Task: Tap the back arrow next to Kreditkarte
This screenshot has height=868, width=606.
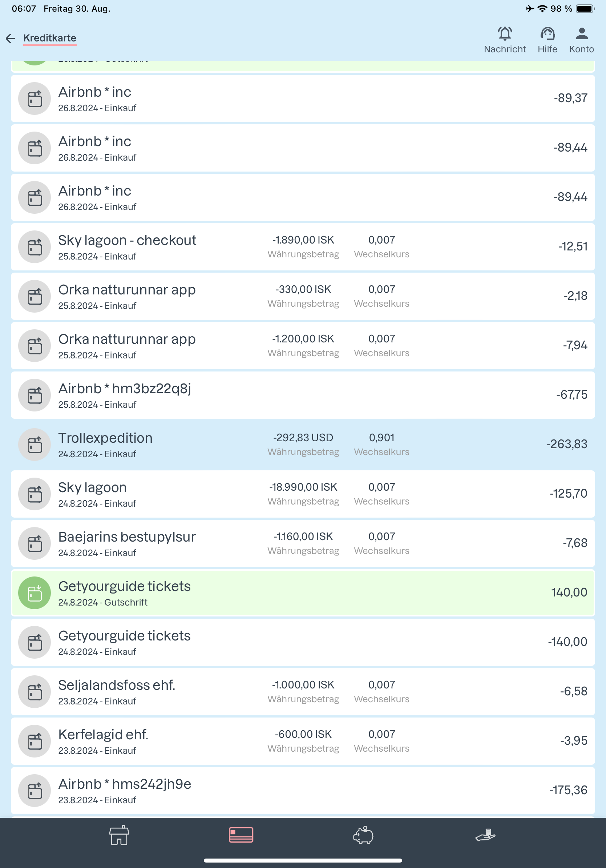Action: [x=11, y=38]
